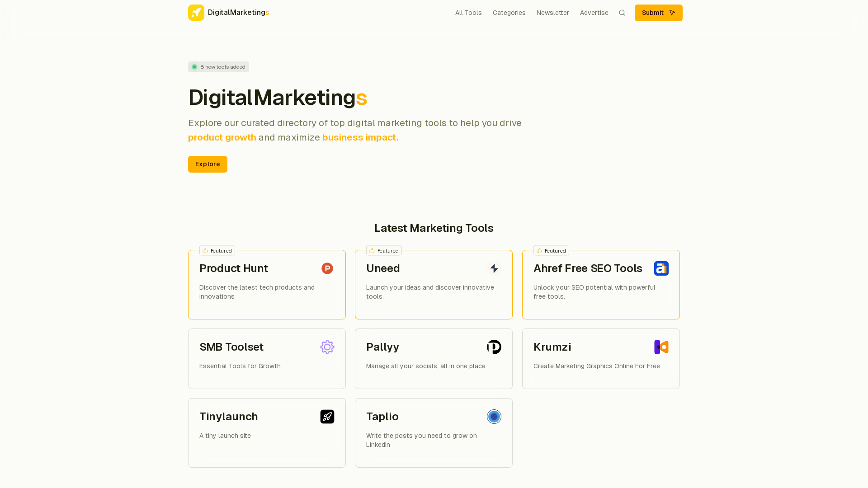Viewport: 868px width, 488px height.
Task: Select the 8 new tools added badge
Action: click(218, 67)
